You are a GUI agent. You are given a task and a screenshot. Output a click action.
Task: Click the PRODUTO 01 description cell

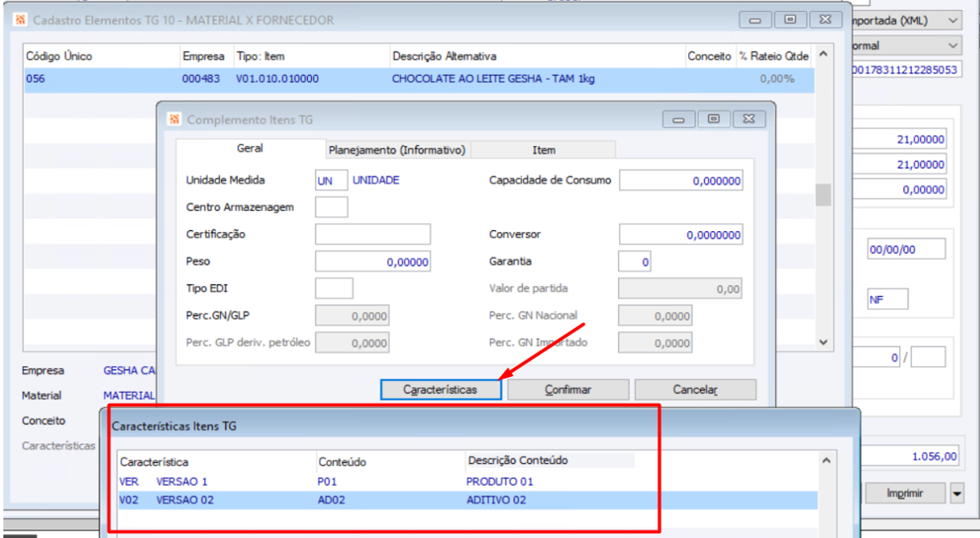[499, 482]
